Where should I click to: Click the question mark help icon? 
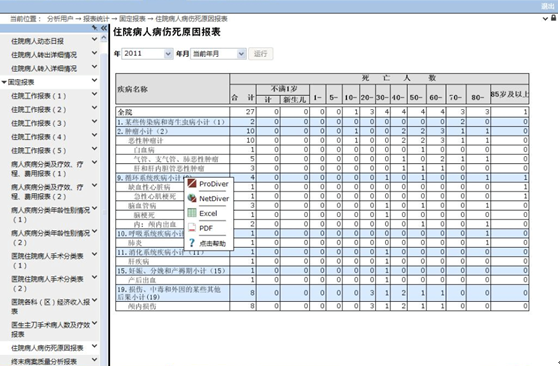click(x=192, y=243)
